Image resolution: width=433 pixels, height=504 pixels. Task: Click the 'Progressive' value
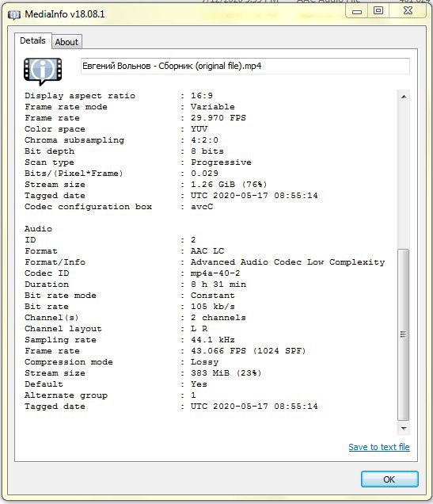coord(221,162)
